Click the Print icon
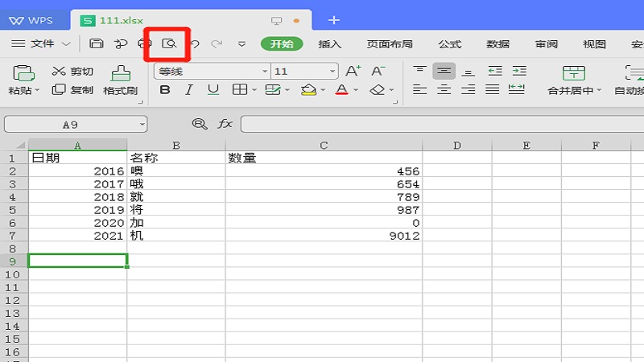The image size is (644, 362). pos(143,43)
